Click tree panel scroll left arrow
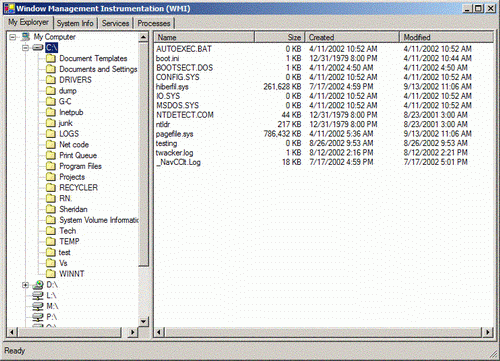Screen dimensions: 500x361 pos(12,332)
